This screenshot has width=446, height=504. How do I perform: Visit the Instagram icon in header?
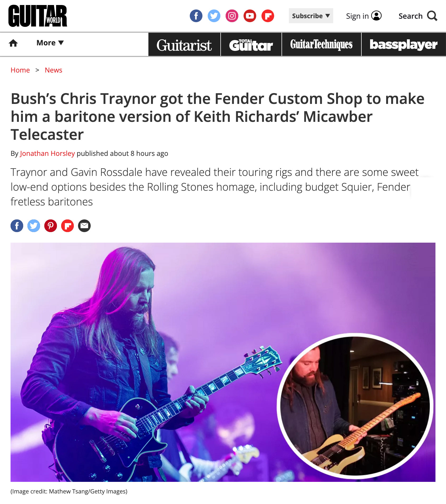(x=232, y=16)
